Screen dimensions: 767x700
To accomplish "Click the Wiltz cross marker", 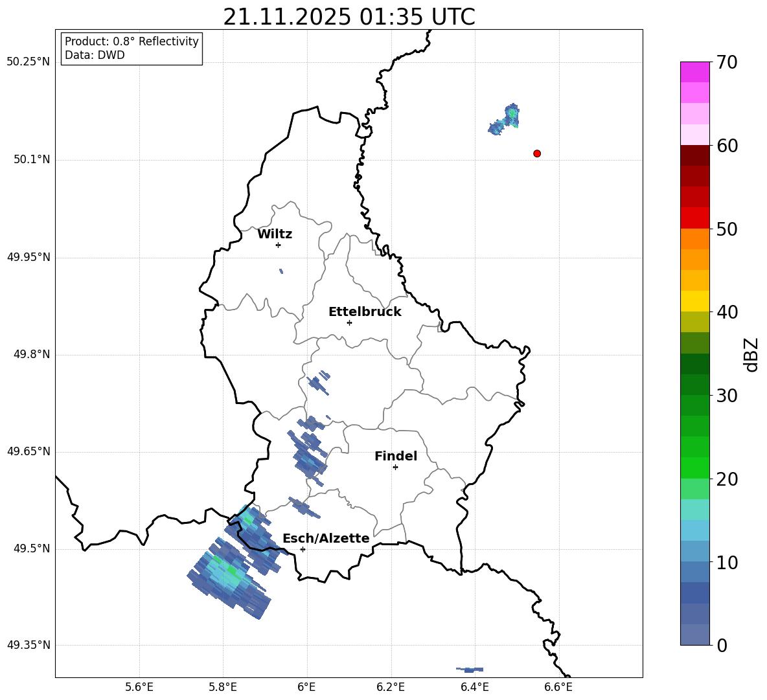I will pyautogui.click(x=279, y=245).
